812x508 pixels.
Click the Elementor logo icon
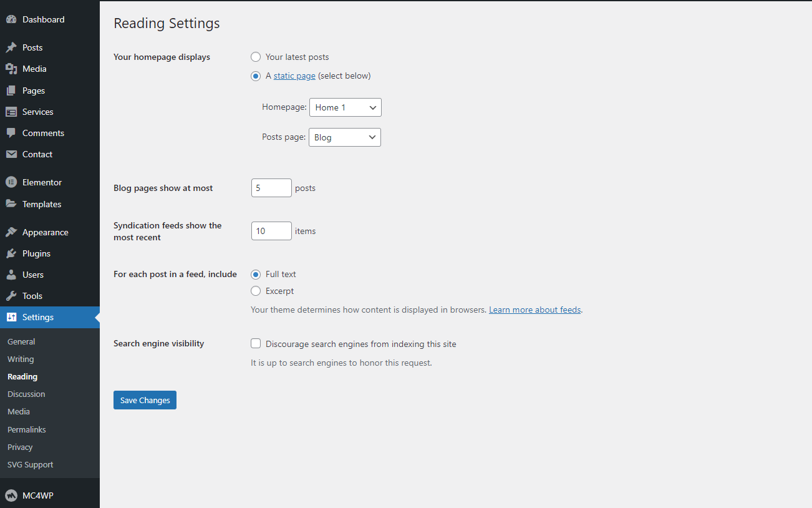11,182
